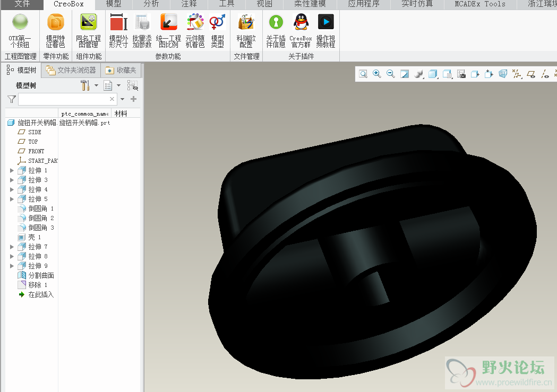Click the model tree filter funnel
The image size is (557, 392).
[x=12, y=99]
